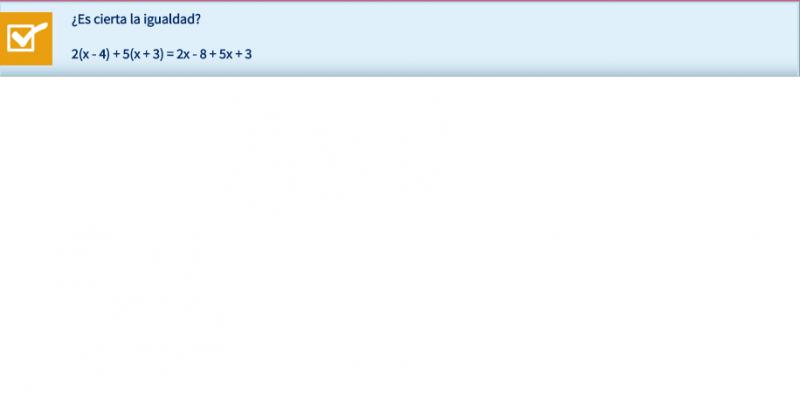Click the checkmark stroke in the orange icon
The width and height of the screenshot is (800, 401).
[x=31, y=35]
